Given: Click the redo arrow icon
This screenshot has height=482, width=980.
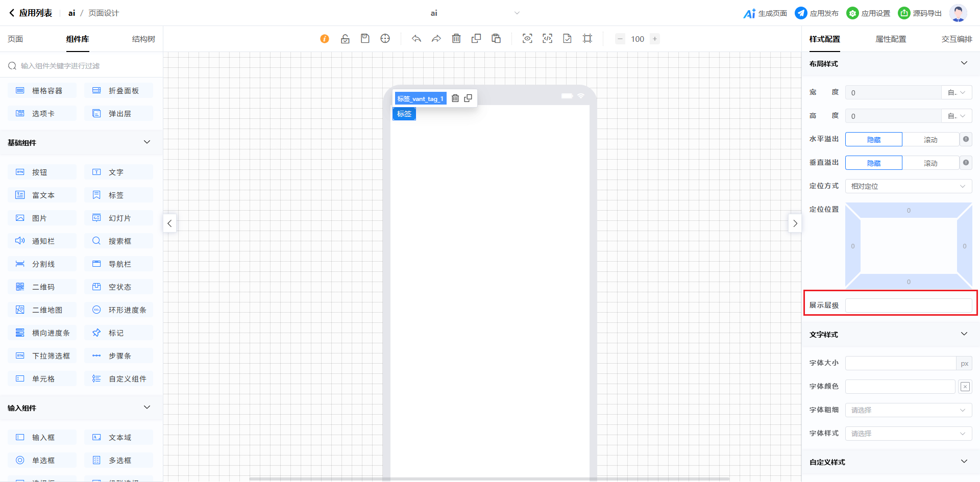Looking at the screenshot, I should (x=436, y=39).
